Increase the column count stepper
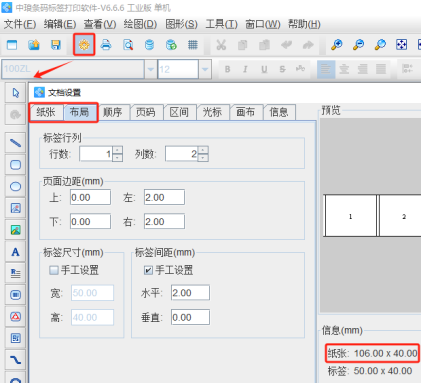 pos(203,150)
